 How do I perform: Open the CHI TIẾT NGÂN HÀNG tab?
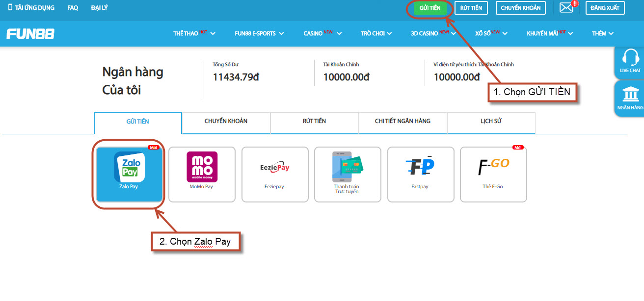pyautogui.click(x=402, y=123)
